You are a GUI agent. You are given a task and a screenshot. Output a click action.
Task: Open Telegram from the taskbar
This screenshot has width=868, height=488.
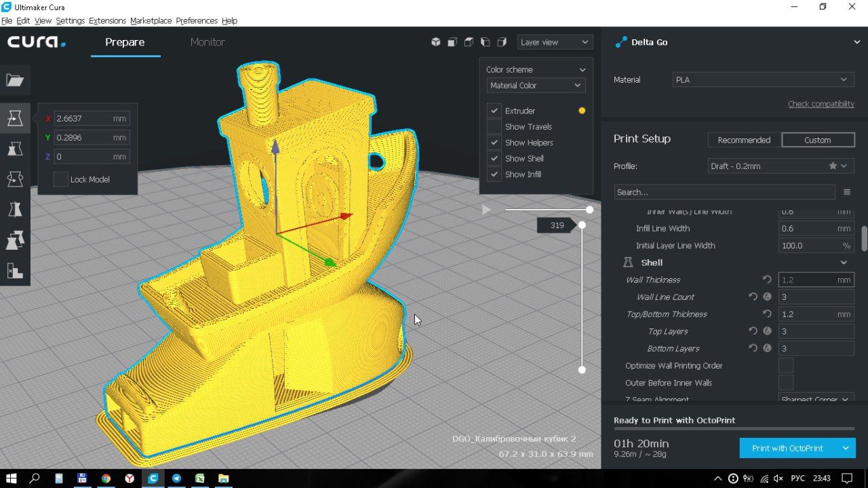coord(176,478)
